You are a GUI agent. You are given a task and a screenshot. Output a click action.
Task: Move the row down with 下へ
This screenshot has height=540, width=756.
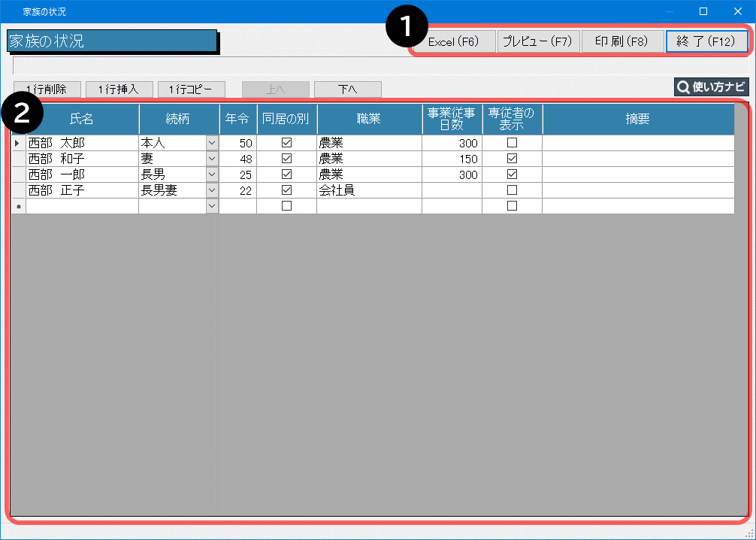(347, 89)
